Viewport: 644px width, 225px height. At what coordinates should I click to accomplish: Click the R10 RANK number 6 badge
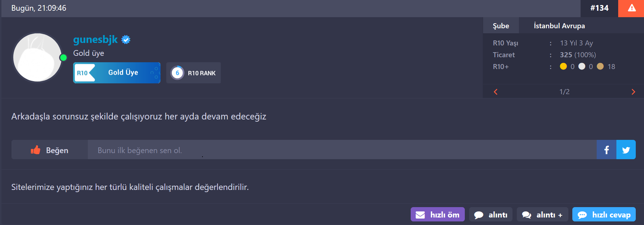(177, 73)
